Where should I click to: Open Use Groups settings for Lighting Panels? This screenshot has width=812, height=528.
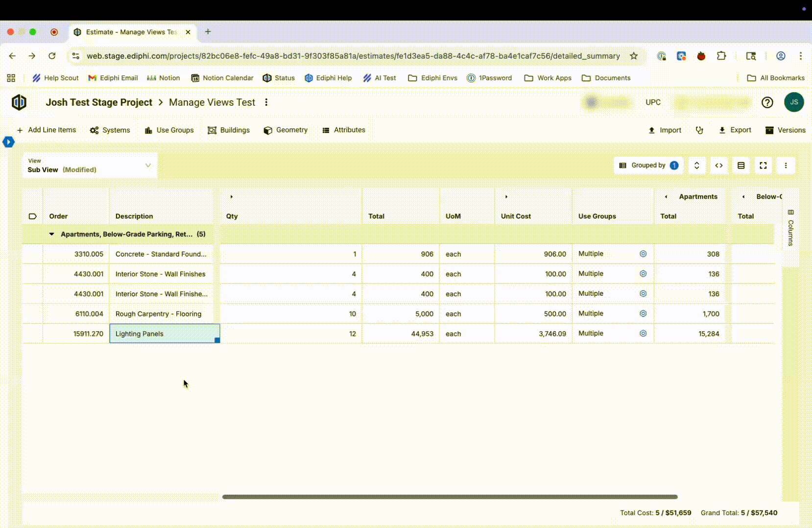coord(643,334)
